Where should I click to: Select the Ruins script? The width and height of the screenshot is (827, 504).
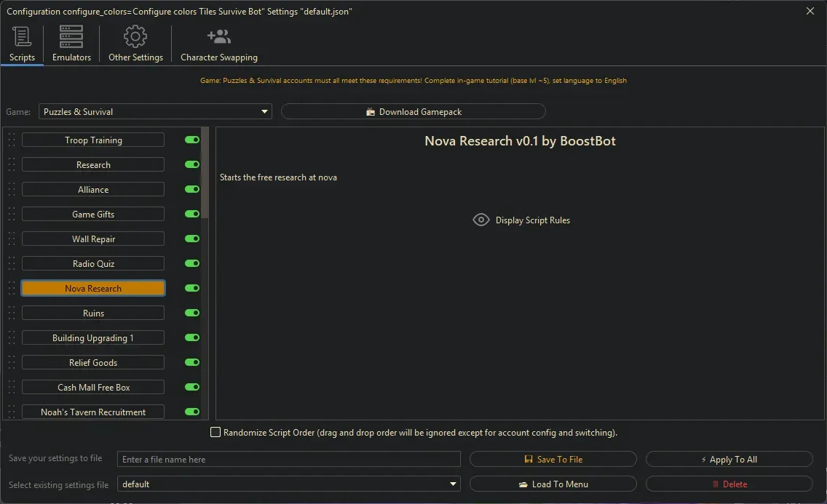pos(92,313)
